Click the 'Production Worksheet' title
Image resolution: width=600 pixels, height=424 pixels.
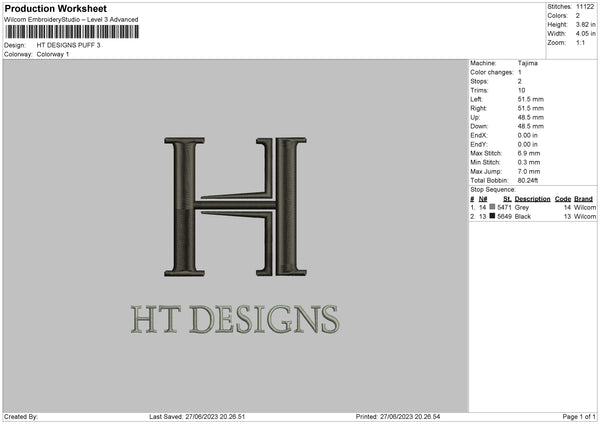pos(55,8)
